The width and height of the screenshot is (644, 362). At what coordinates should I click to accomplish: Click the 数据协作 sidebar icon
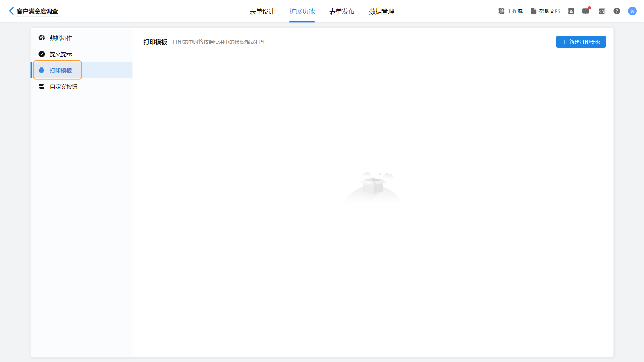[x=41, y=38]
